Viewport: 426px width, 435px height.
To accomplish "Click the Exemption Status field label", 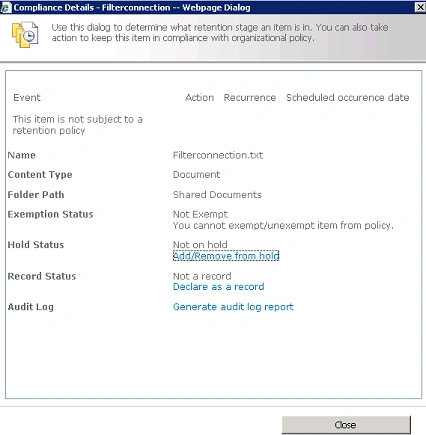I will tap(50, 214).
